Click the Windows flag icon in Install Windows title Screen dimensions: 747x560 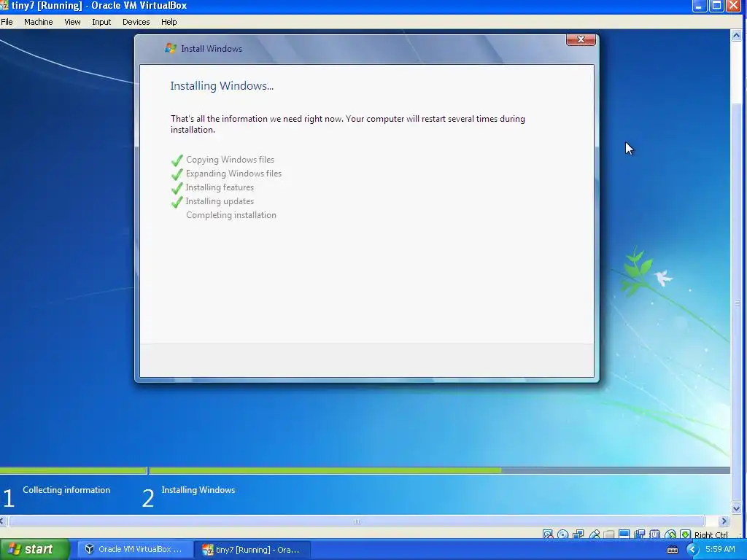[171, 48]
